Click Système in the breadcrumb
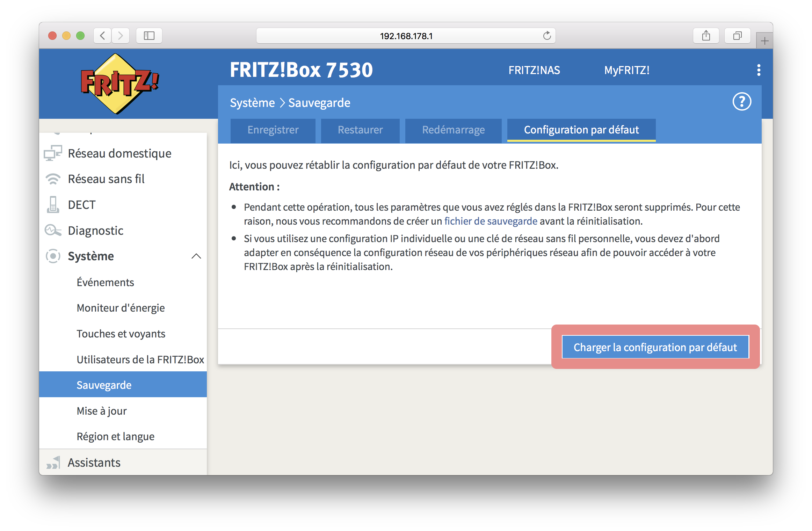Screen dimensions: 812x531 252,103
